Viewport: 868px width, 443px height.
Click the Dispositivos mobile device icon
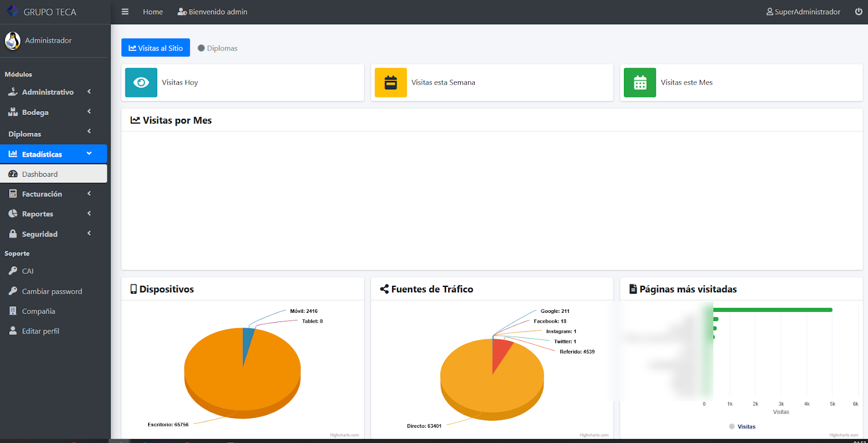coord(133,289)
